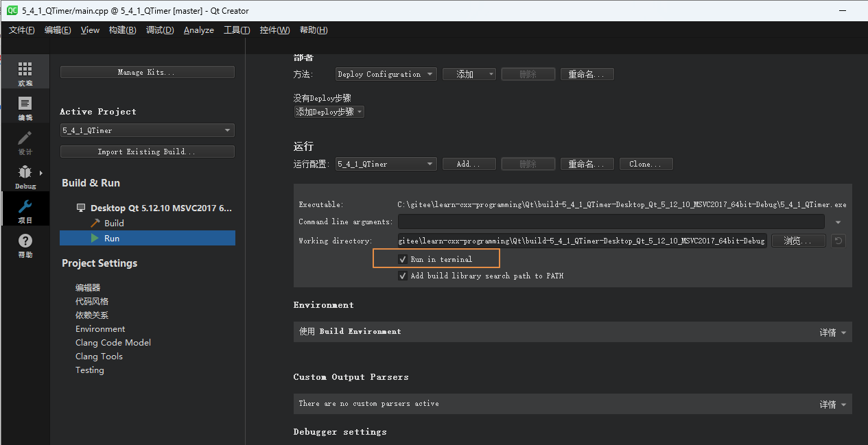This screenshot has width=868, height=445.
Task: Open the 运行配置 combo box
Action: click(x=386, y=164)
